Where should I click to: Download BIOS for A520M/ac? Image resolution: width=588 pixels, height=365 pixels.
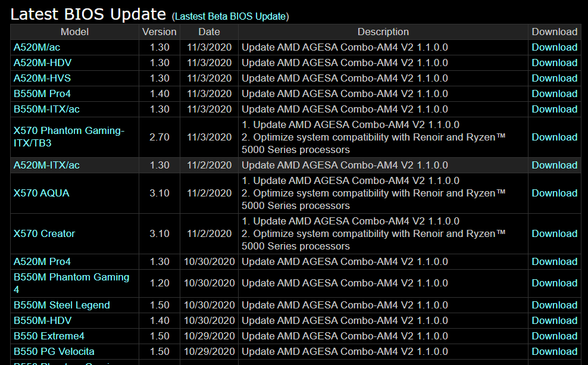[x=554, y=47]
